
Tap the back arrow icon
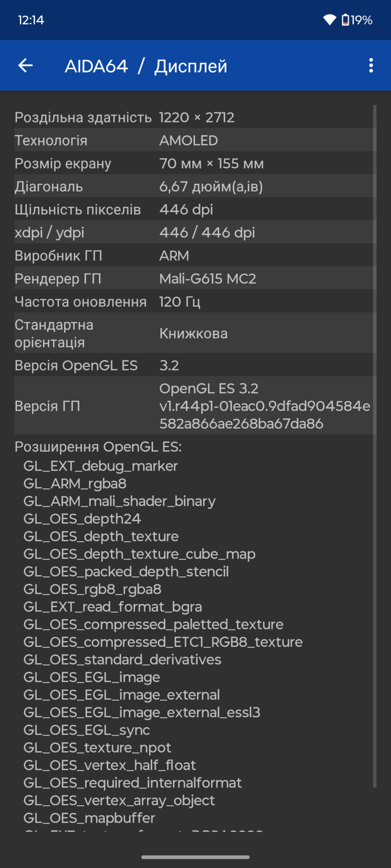[25, 66]
